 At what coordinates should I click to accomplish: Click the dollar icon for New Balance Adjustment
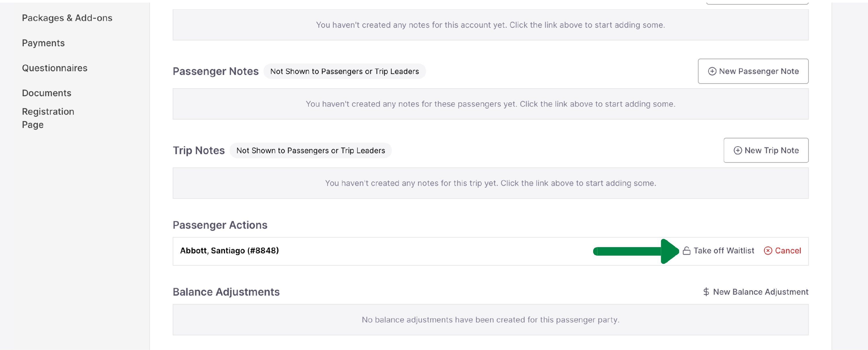[706, 292]
